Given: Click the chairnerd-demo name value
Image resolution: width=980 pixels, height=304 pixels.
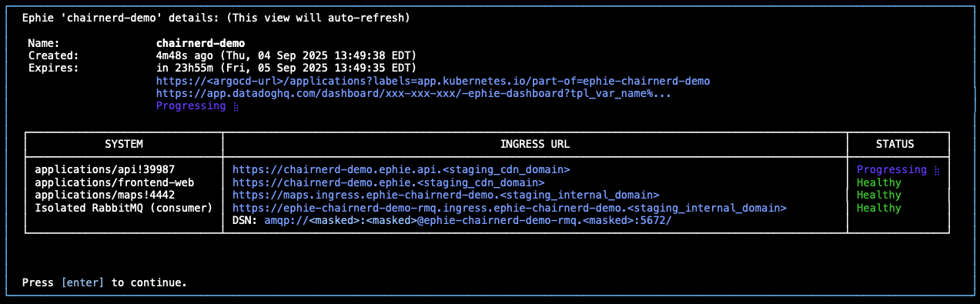Looking at the screenshot, I should [200, 43].
